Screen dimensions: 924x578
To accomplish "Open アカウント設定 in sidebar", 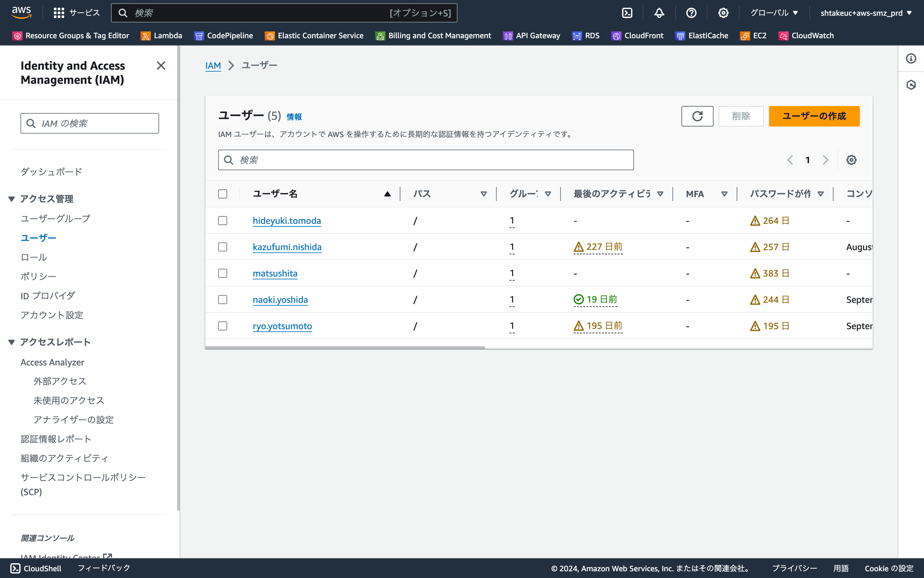I will (52, 315).
